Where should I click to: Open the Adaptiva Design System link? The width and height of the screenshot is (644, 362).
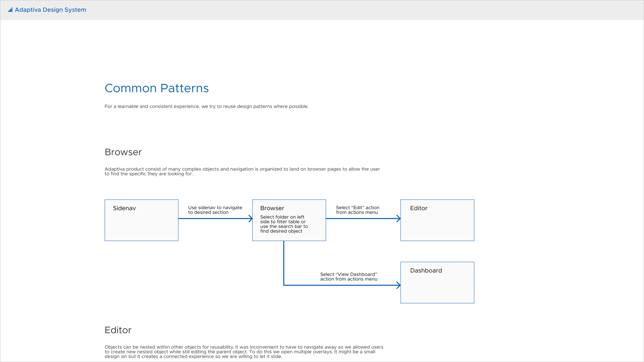[50, 10]
